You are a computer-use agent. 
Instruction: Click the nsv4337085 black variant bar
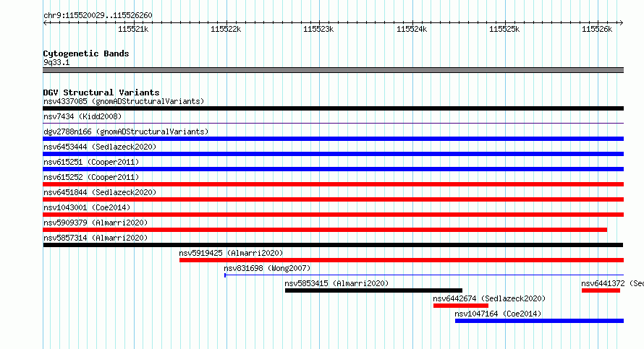tap(333, 108)
